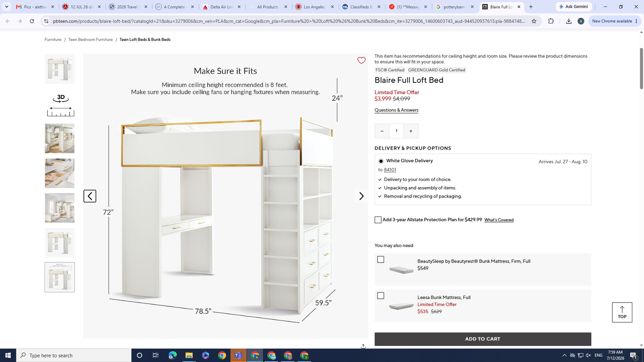
Task: Open notification center icon
Action: pyautogui.click(x=634, y=355)
